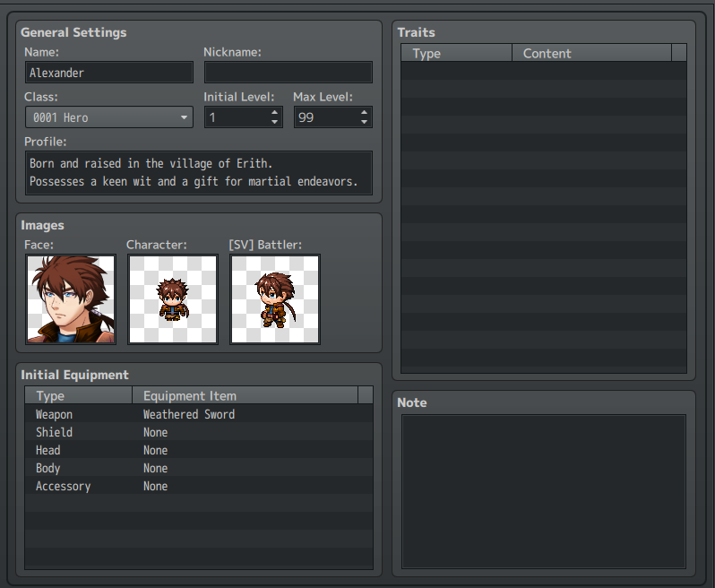
Task: Click the Equipment Item column header
Action: coord(246,395)
